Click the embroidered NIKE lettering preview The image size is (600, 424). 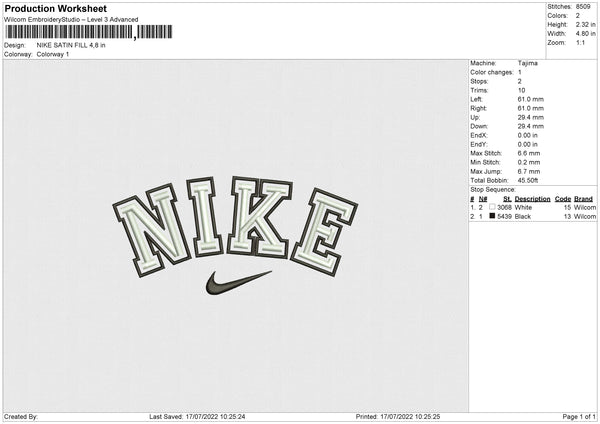tap(235, 226)
